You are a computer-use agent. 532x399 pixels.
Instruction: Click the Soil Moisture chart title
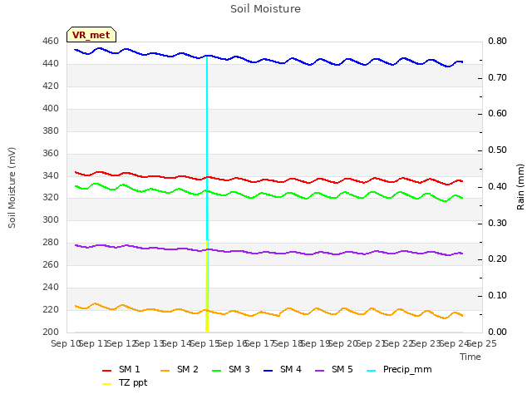pyautogui.click(x=266, y=9)
